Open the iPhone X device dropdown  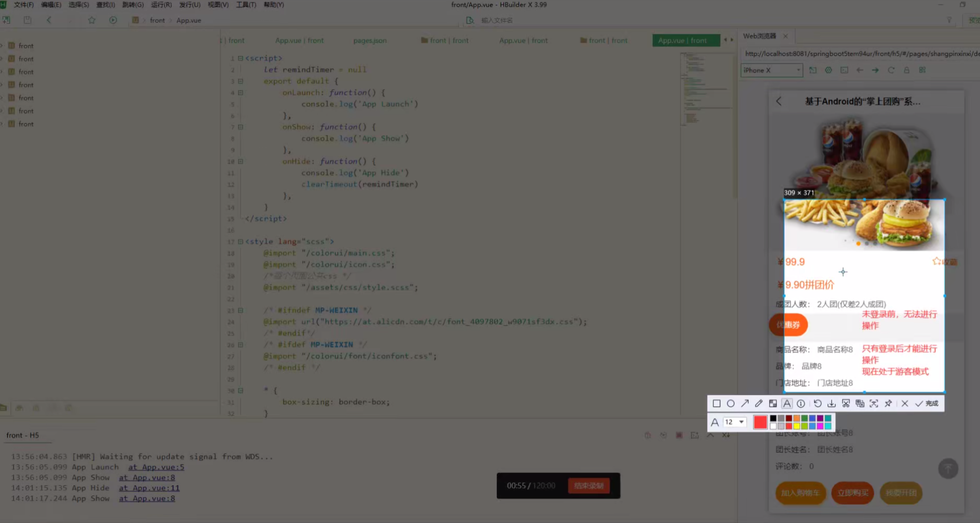point(772,70)
